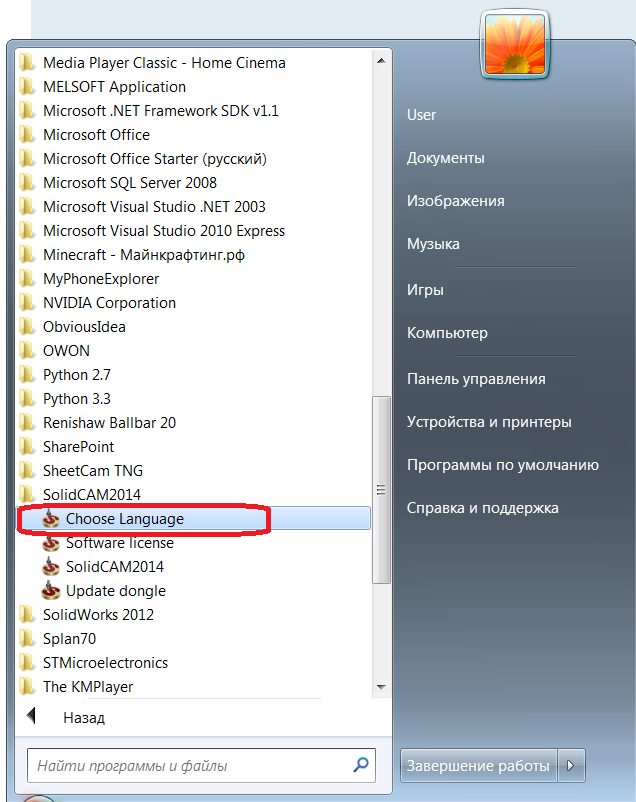Open the Microsoft Office folder icon
Screen dimensions: 636x802
coord(27,135)
